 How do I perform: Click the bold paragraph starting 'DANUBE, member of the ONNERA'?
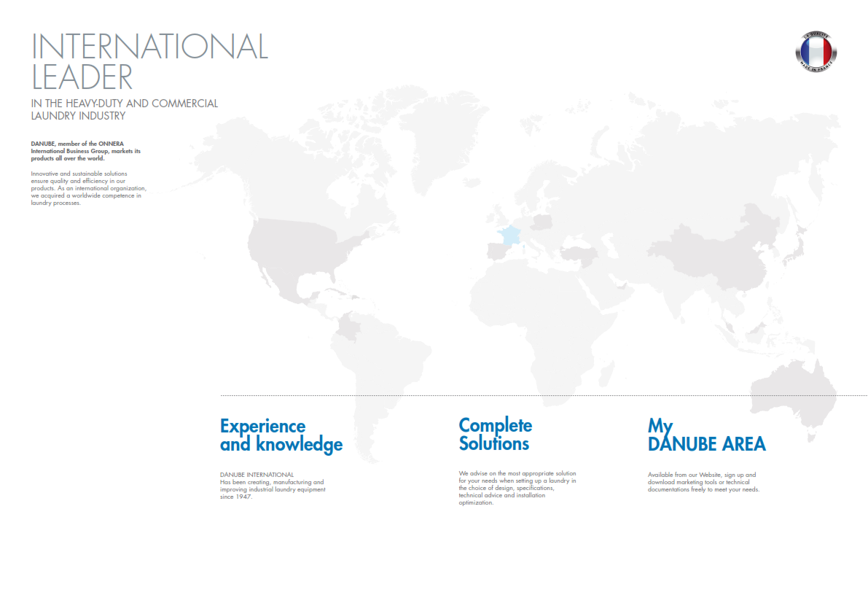tap(86, 151)
